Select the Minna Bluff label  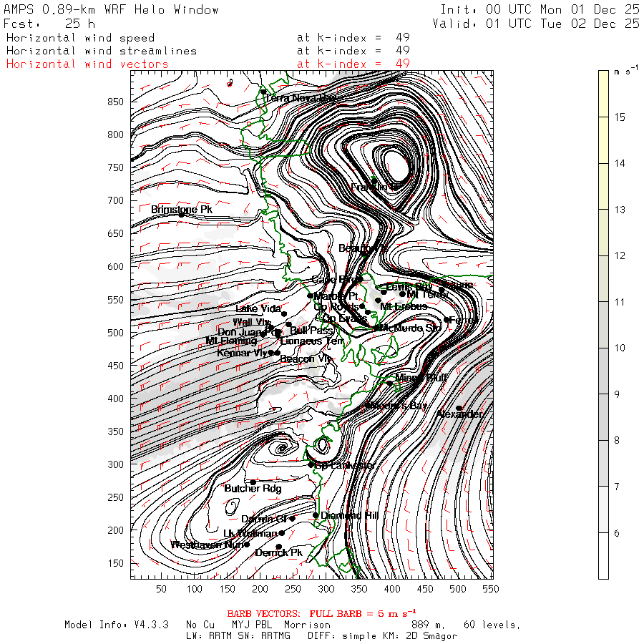(x=421, y=377)
